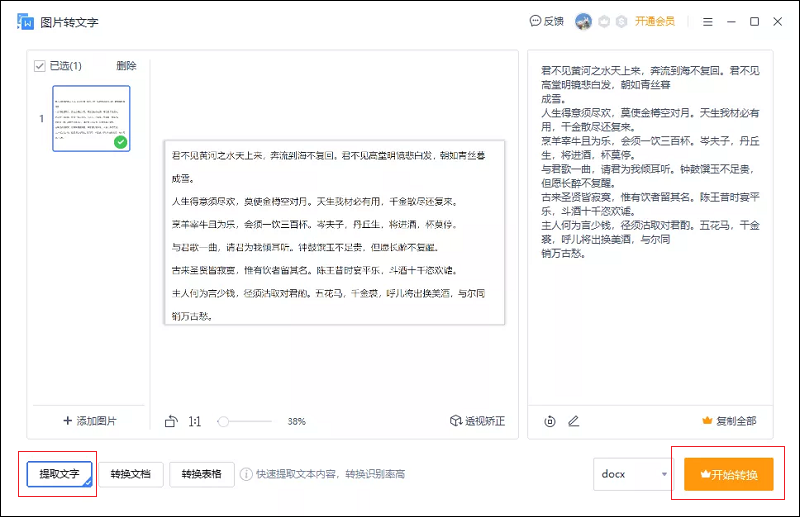
Task: Click 复制全部 to copy all text
Action: click(x=736, y=421)
